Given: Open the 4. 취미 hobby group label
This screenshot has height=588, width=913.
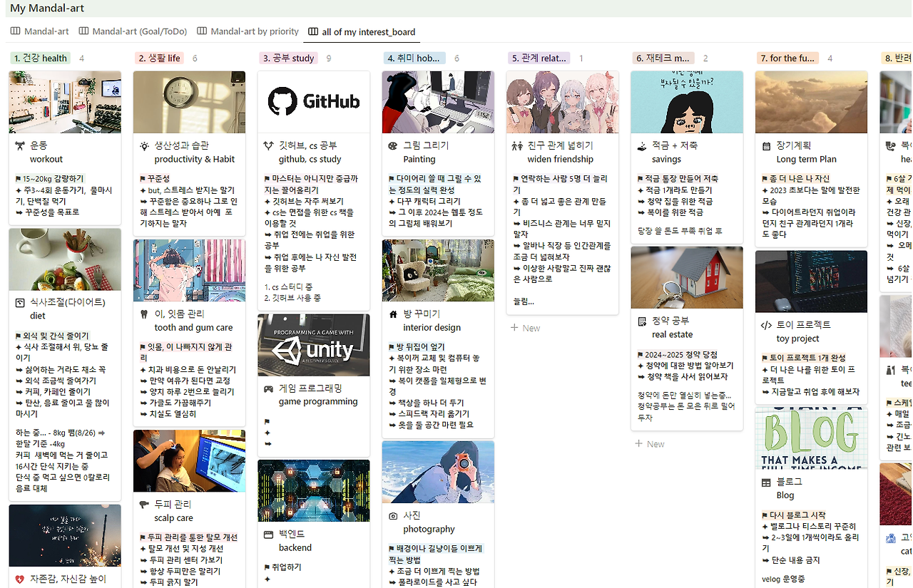Looking at the screenshot, I should pyautogui.click(x=414, y=58).
